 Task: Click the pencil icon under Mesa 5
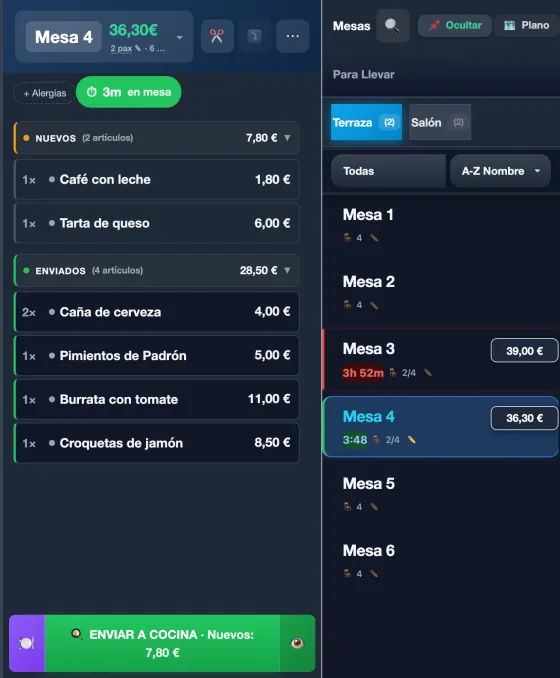pos(374,507)
